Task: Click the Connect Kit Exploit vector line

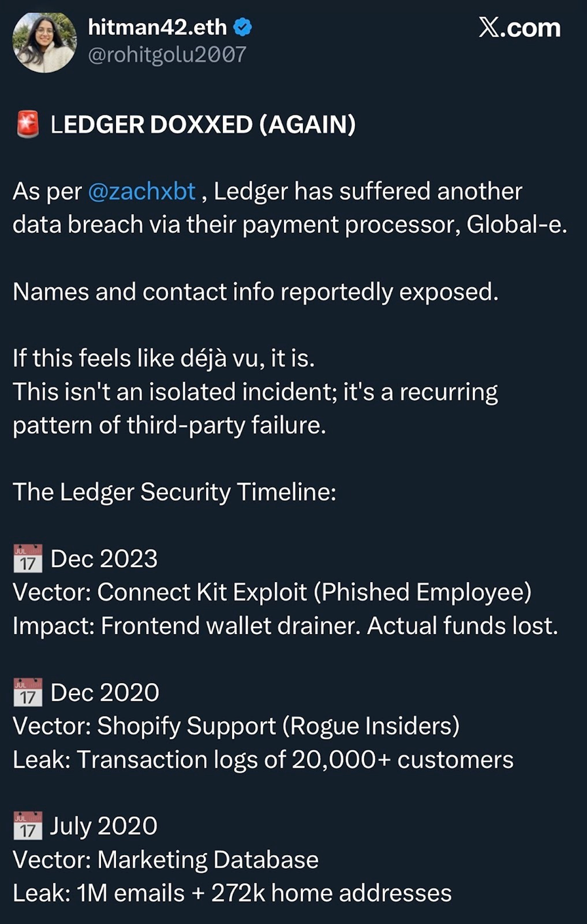Action: (x=272, y=592)
